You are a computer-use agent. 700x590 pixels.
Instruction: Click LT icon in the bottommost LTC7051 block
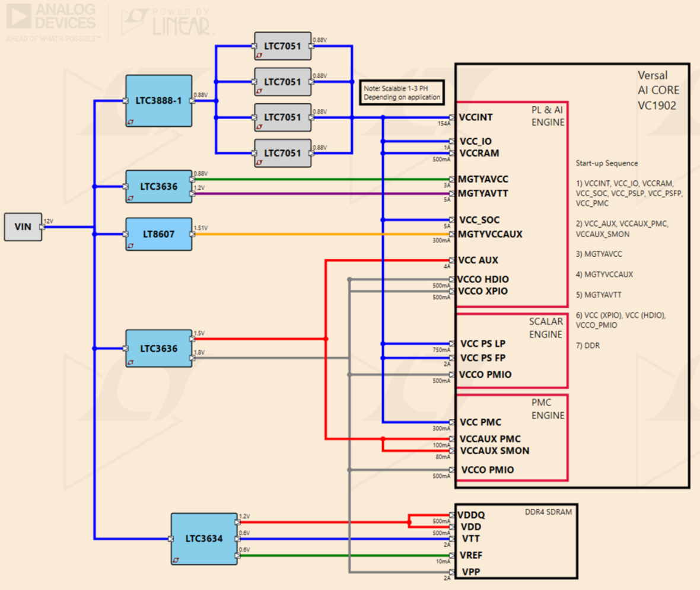click(x=259, y=162)
